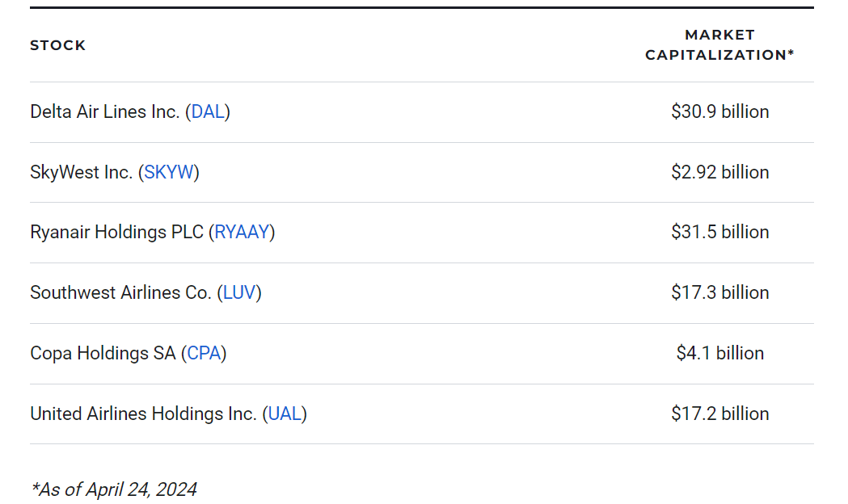Screen dimensions: 848x504
Task: Select United Airlines Holdings Inc. name text
Action: 143,414
